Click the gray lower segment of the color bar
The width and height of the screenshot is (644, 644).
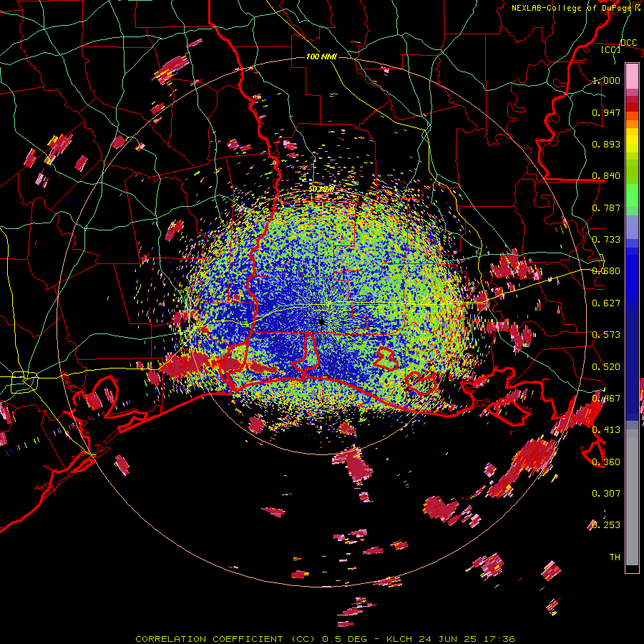point(632,497)
